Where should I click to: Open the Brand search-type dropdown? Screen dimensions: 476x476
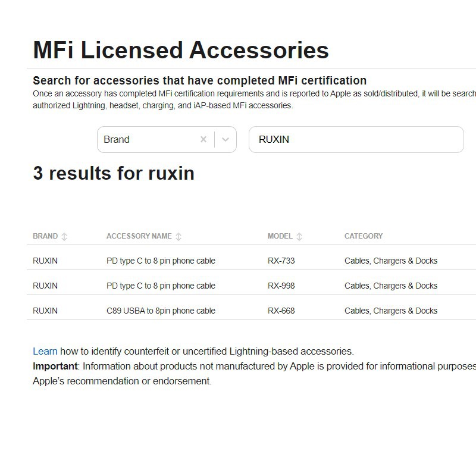tap(226, 139)
